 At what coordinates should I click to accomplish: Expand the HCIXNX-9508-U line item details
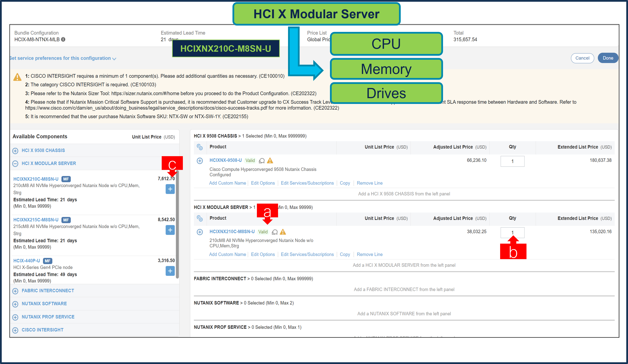coord(200,161)
